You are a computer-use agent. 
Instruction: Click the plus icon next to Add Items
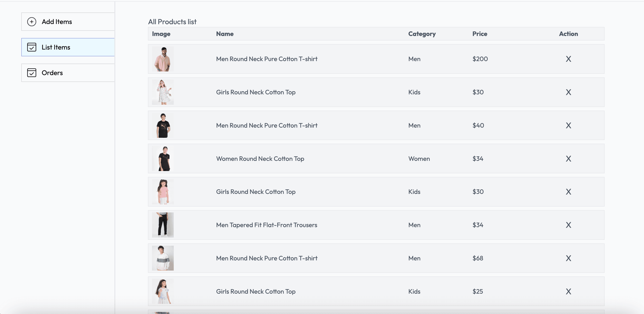click(31, 22)
